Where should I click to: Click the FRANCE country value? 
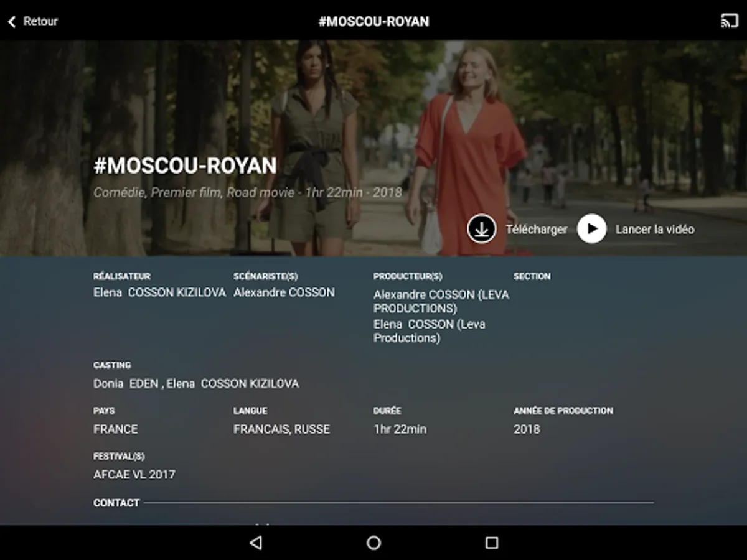coord(116,429)
